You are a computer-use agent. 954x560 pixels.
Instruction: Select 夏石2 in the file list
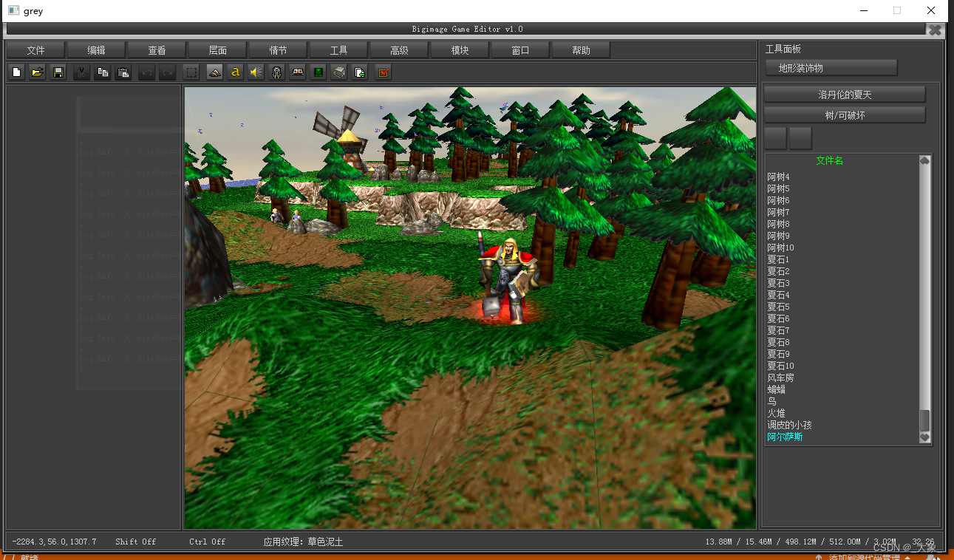[779, 271]
